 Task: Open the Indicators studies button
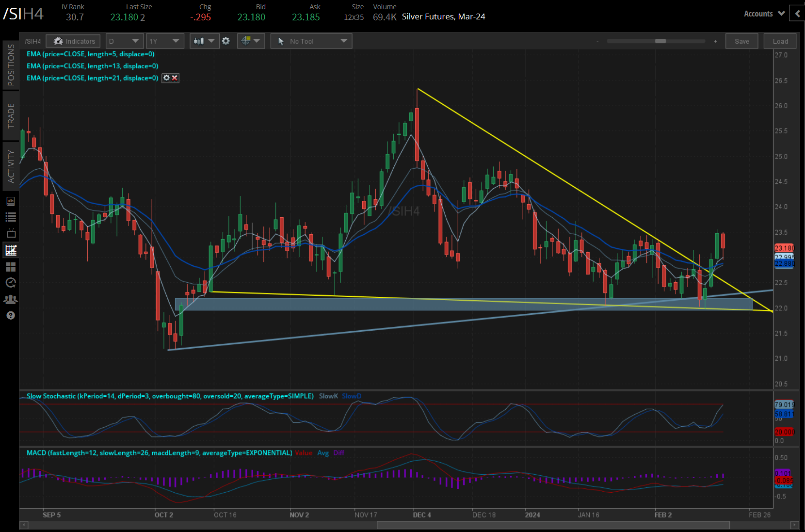(73, 41)
